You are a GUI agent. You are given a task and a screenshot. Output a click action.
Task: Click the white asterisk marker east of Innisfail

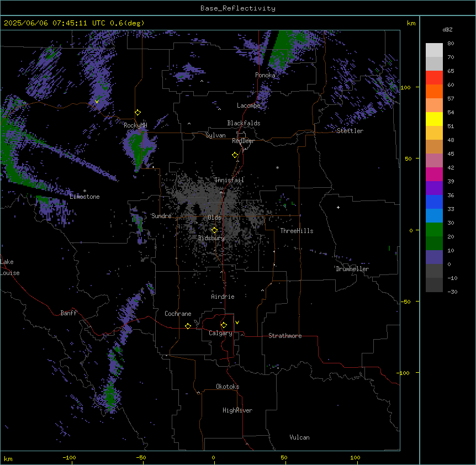[x=277, y=167]
